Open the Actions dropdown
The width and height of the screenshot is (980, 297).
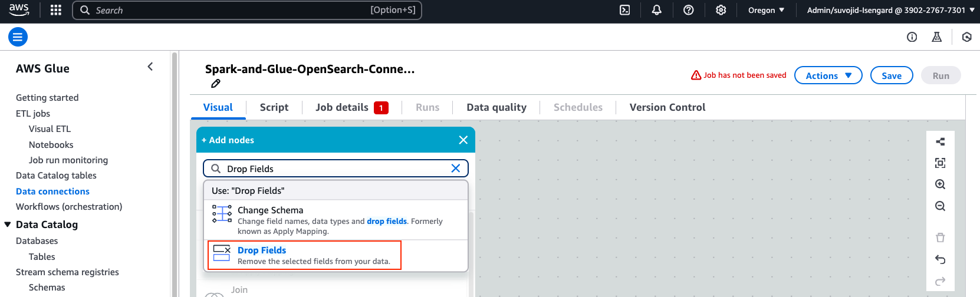click(x=828, y=75)
